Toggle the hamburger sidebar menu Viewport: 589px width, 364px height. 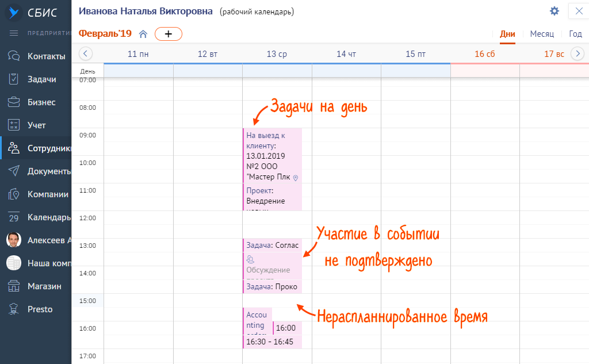(14, 33)
